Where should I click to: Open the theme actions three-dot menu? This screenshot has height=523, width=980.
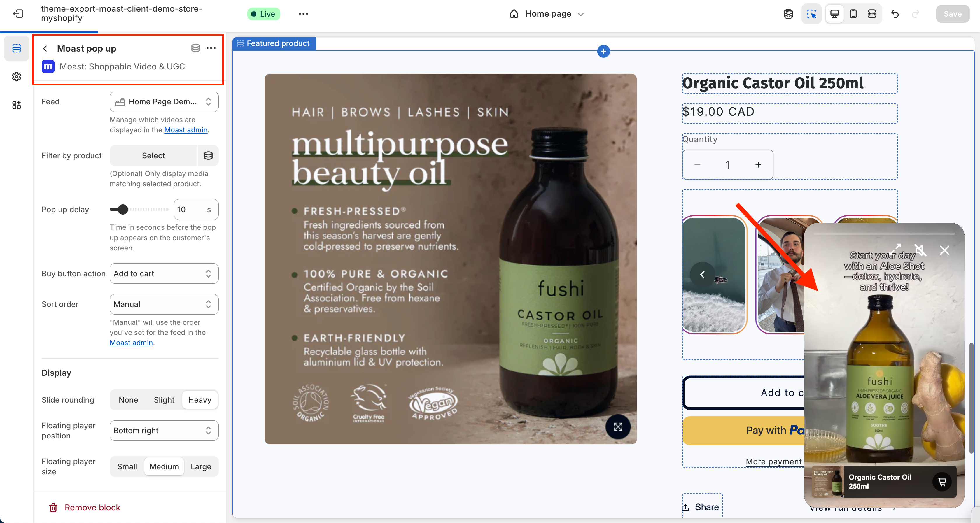click(x=303, y=14)
